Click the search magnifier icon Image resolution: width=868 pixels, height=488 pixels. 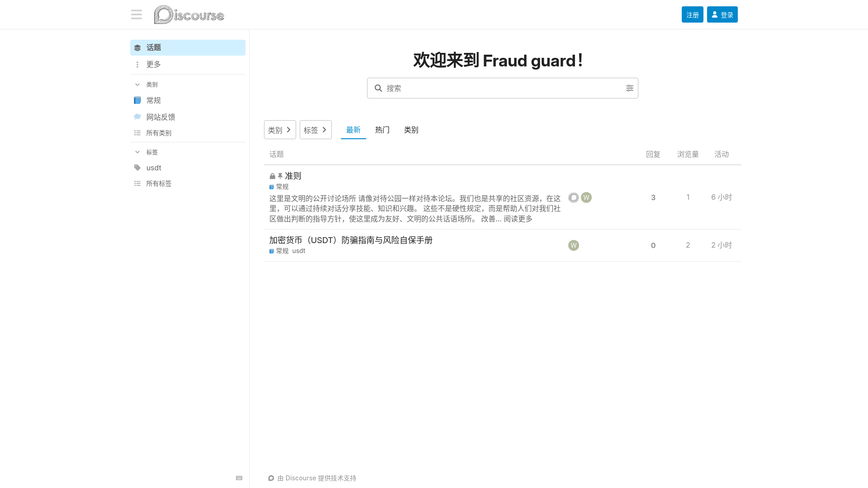[x=378, y=88]
